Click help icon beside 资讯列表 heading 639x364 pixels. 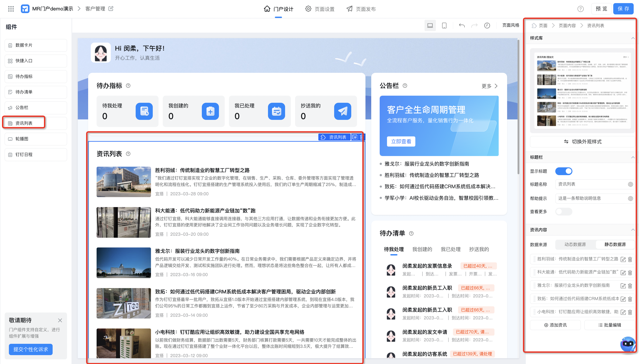128,154
